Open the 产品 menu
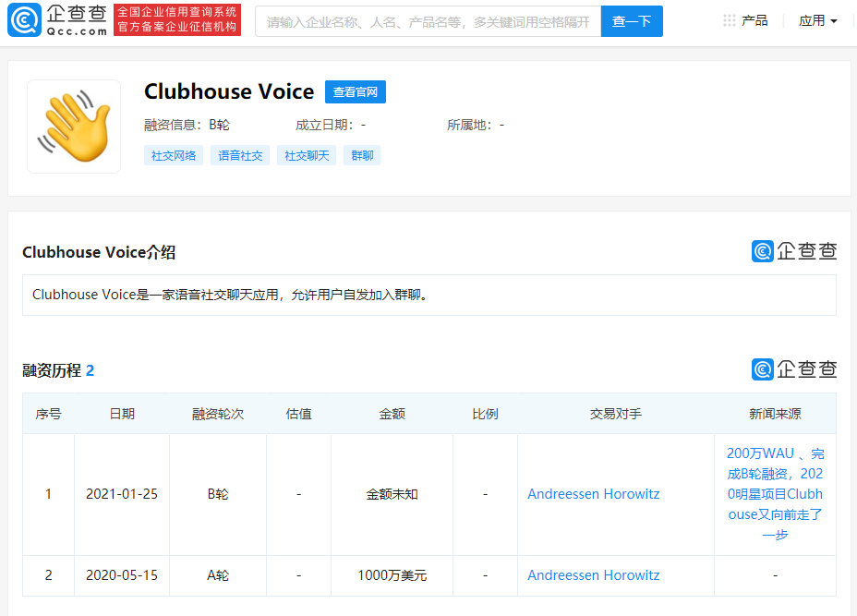This screenshot has width=857, height=616. [x=754, y=20]
